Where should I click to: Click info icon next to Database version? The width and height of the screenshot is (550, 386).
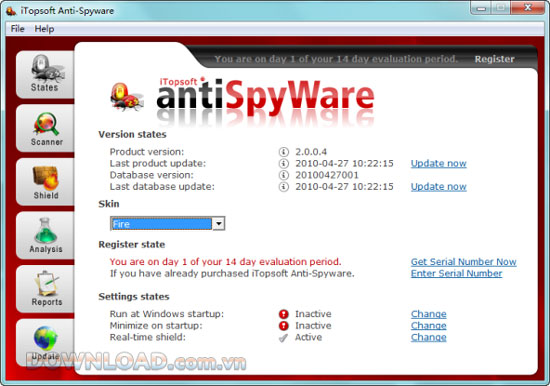point(283,175)
